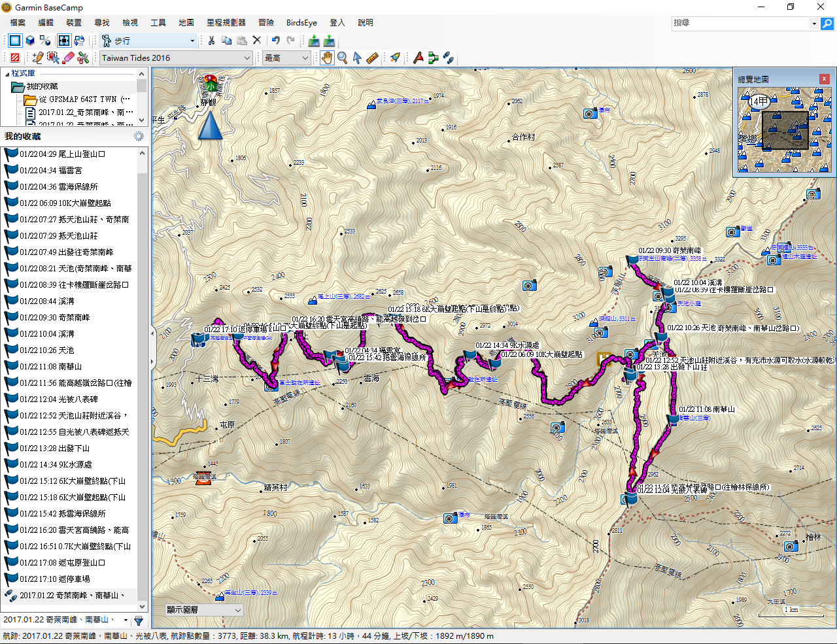Image resolution: width=837 pixels, height=644 pixels.
Task: Select the move point tool
Action: coord(53,58)
